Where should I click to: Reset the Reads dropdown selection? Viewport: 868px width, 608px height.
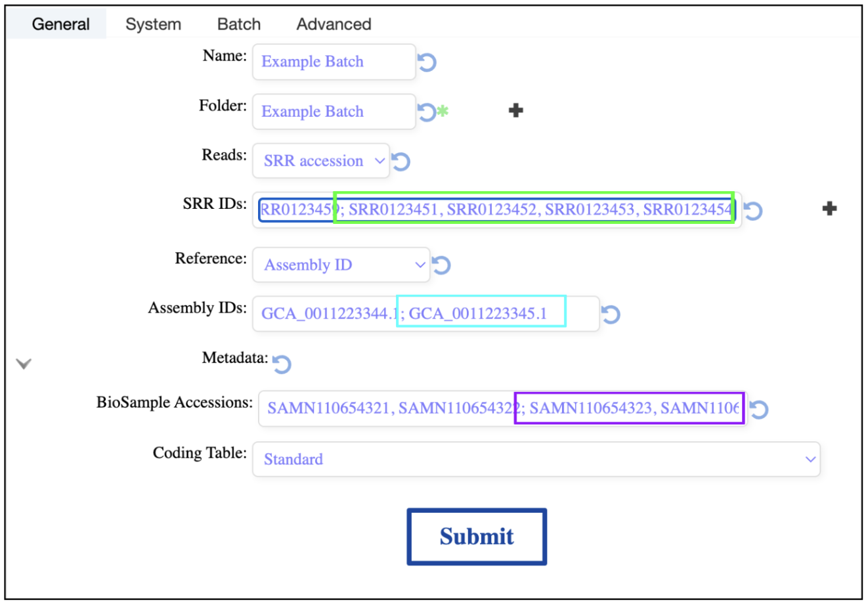tap(401, 161)
